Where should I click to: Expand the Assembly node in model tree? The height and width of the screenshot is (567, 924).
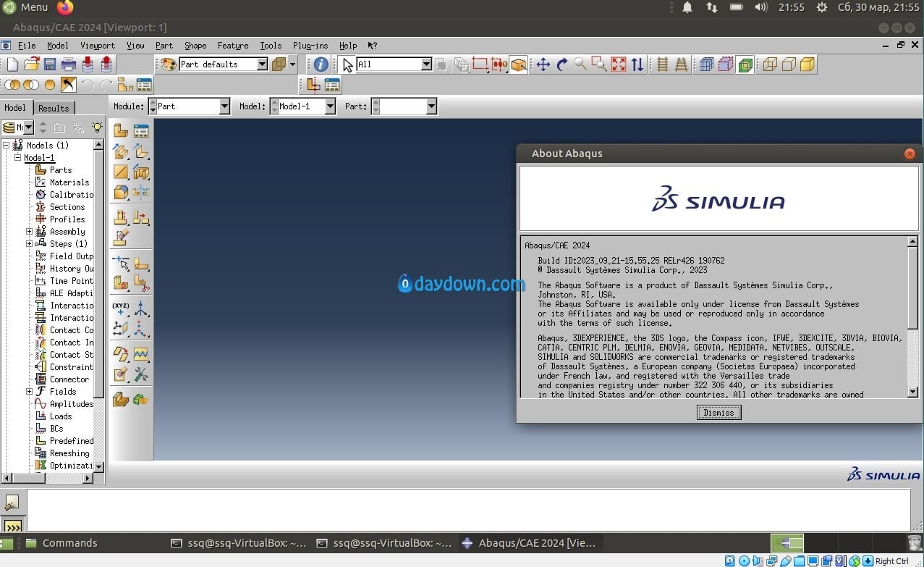(29, 232)
